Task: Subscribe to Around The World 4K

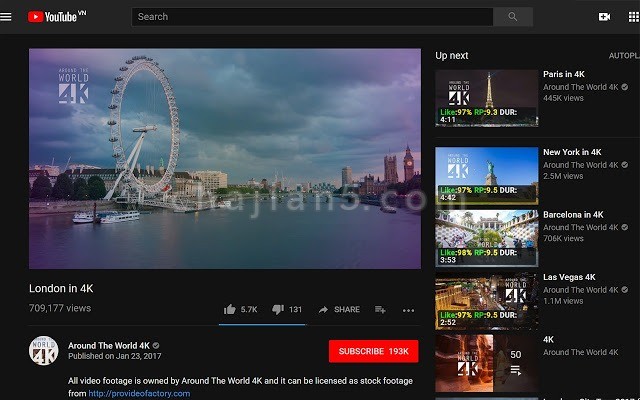Action: [373, 351]
